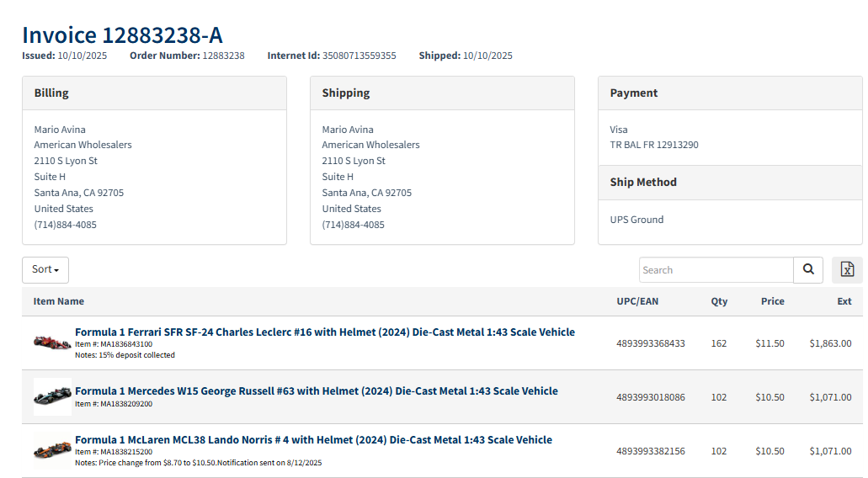
Task: Click the Billing panel heading
Action: tap(51, 93)
